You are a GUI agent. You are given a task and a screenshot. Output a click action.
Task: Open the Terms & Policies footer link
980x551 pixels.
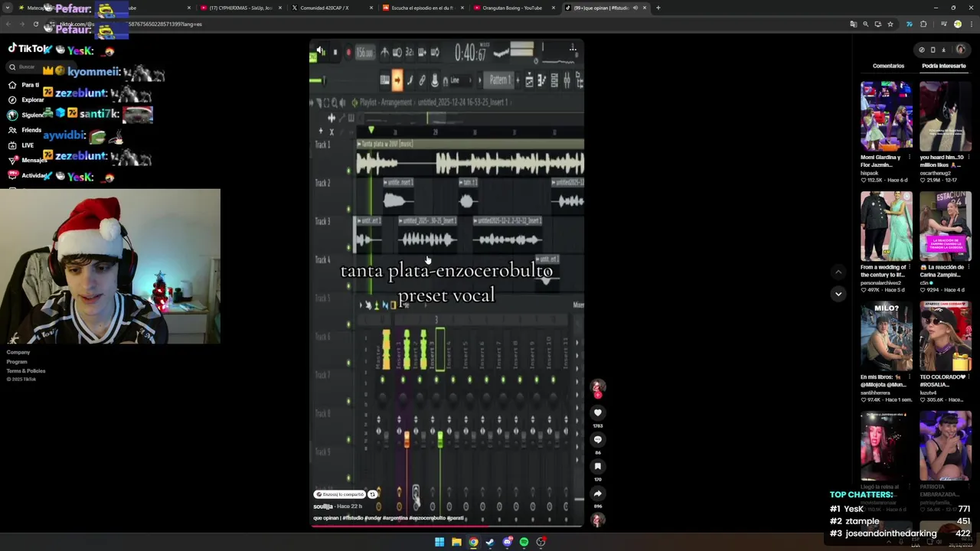26,370
